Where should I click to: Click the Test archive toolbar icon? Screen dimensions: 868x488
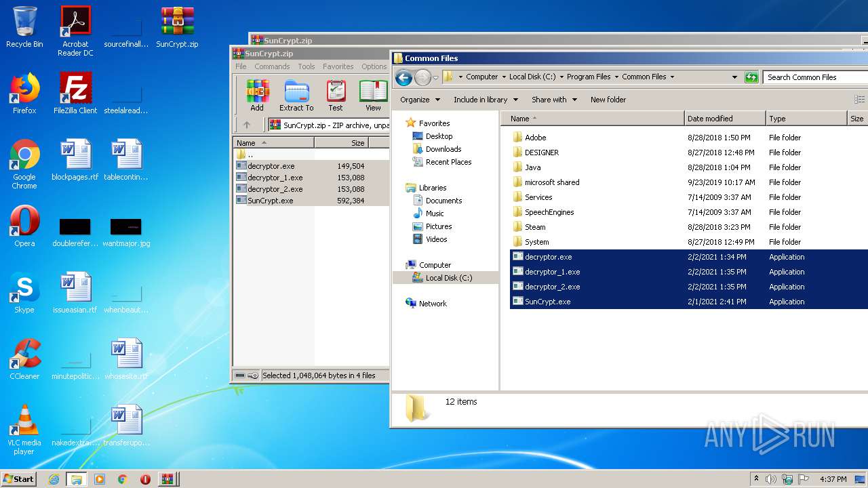pyautogui.click(x=336, y=95)
